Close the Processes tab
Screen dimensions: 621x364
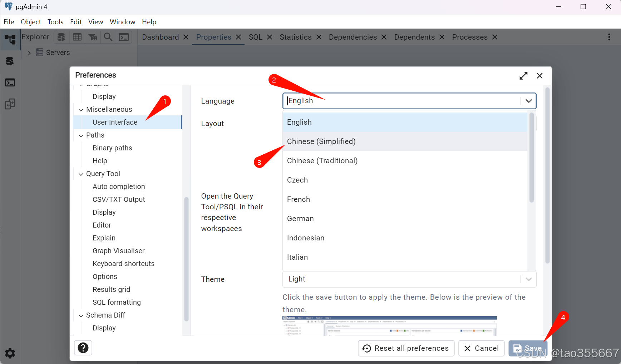(x=495, y=37)
